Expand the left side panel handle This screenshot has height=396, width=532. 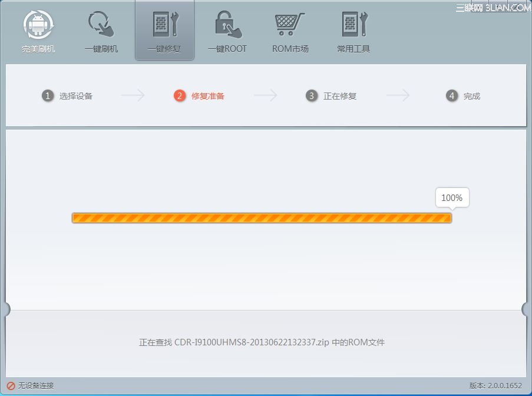coord(7,309)
